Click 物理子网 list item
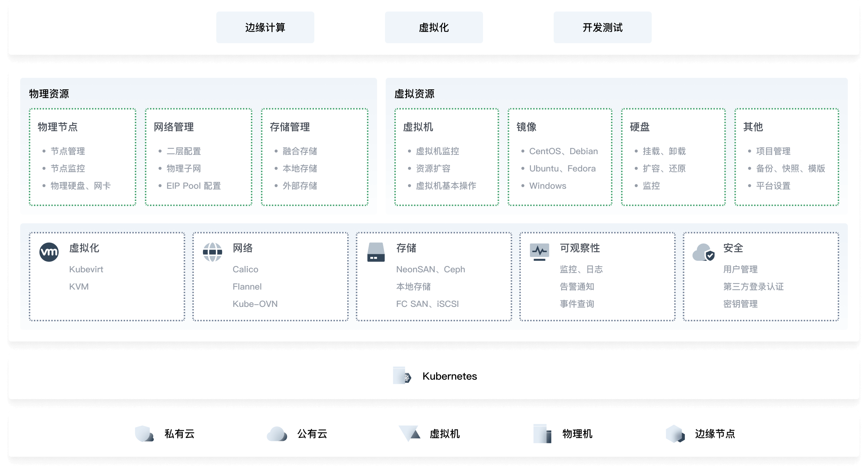 [x=184, y=169]
